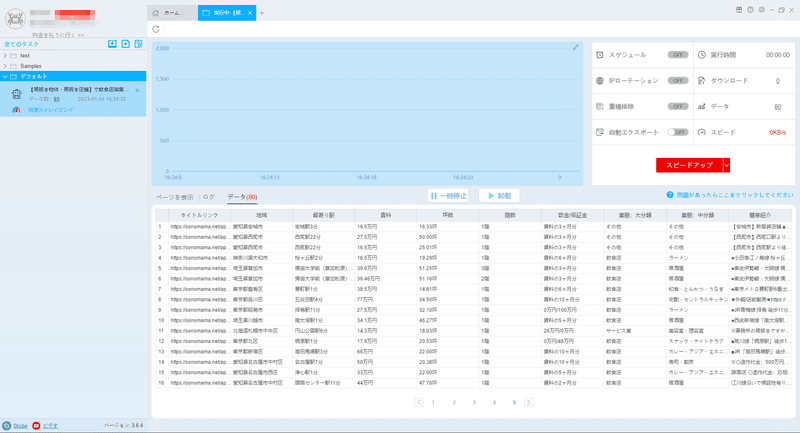The width and height of the screenshot is (800, 433).
Task: Click the user avatar crab icon
Action: [x=15, y=19]
